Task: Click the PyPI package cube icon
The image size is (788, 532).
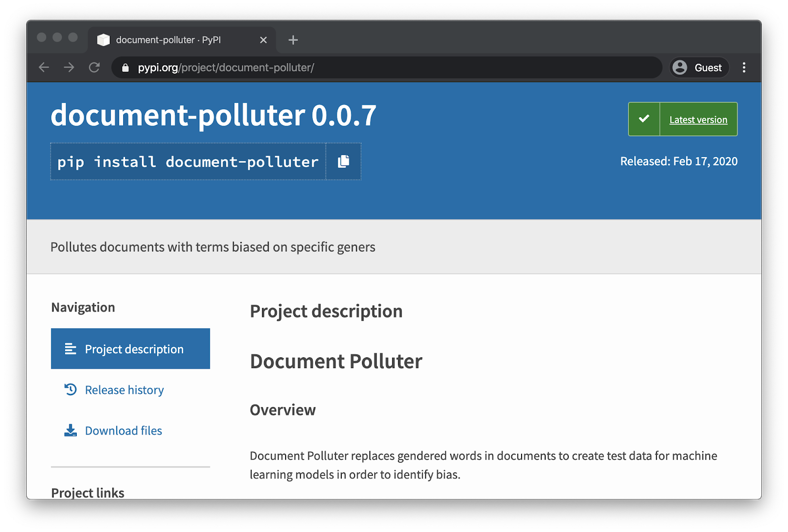Action: point(103,39)
